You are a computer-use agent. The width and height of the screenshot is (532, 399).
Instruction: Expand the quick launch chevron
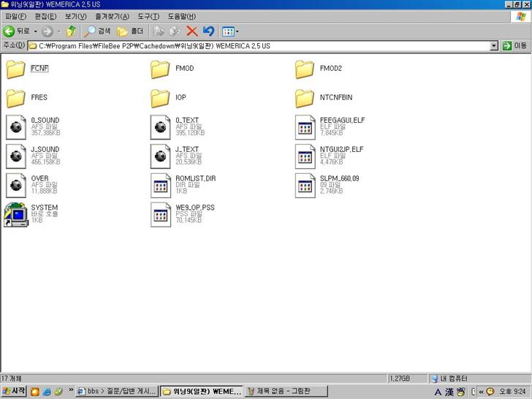click(x=71, y=390)
